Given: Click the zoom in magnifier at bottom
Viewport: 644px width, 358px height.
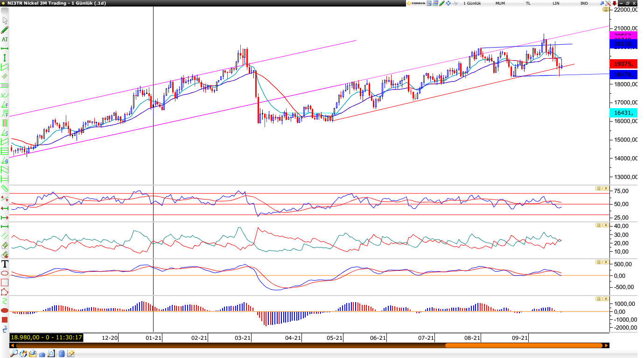Looking at the screenshot, I should (x=14, y=353).
